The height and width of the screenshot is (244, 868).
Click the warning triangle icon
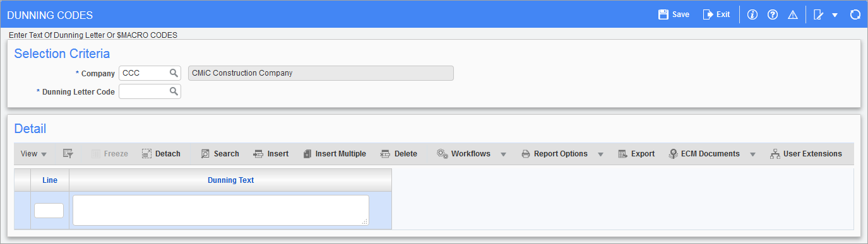[793, 15]
